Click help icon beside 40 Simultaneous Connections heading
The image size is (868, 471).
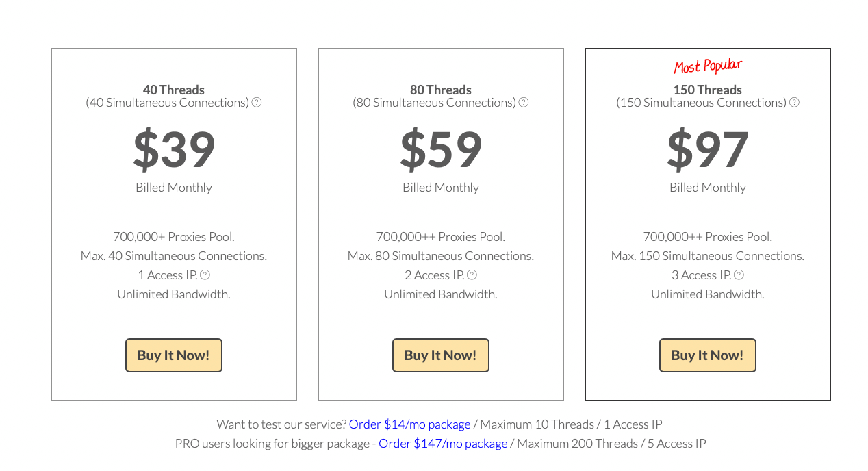257,103
